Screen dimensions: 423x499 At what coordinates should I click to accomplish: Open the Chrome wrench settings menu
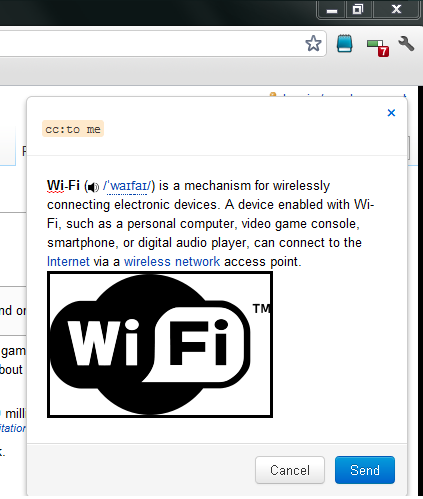(x=406, y=44)
